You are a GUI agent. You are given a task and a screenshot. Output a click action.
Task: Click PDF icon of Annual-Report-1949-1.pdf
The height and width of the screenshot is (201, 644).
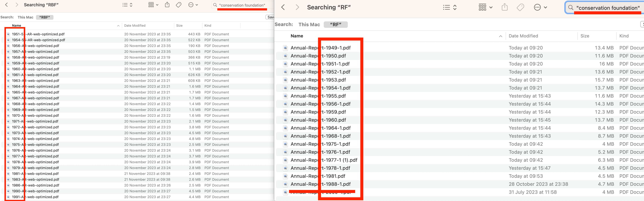[x=285, y=48]
